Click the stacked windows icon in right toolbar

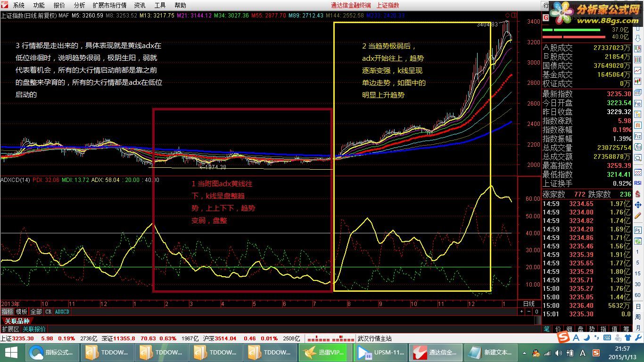(638, 92)
